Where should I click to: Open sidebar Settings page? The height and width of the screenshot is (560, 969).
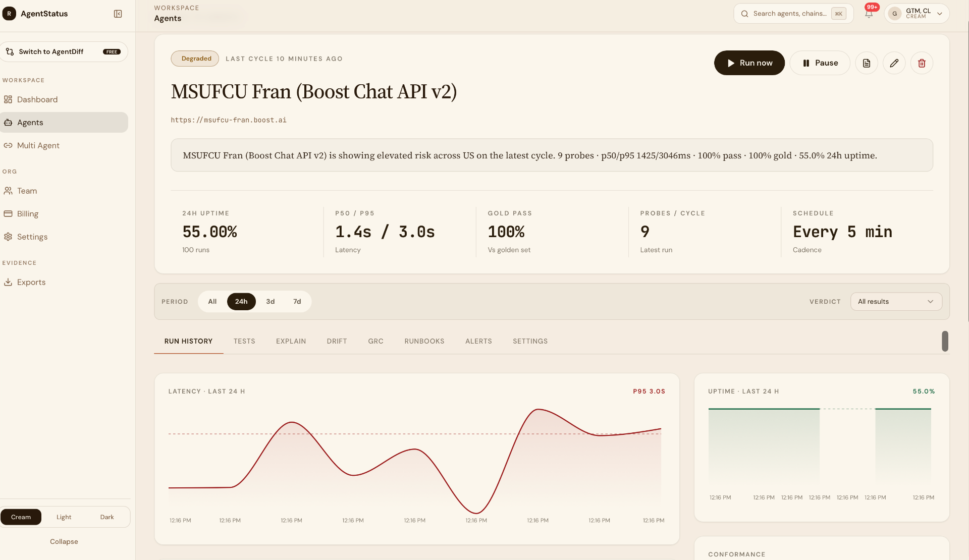click(x=64, y=237)
